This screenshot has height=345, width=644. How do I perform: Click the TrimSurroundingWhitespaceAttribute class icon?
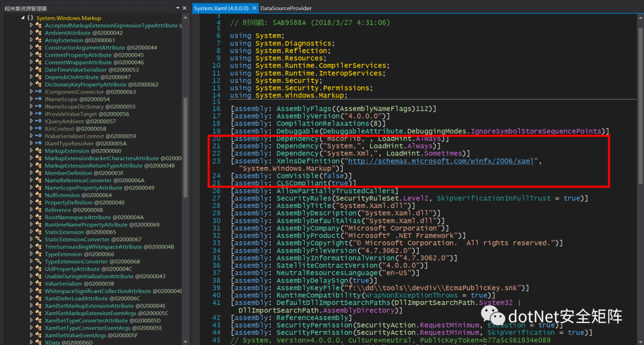pyautogui.click(x=38, y=247)
